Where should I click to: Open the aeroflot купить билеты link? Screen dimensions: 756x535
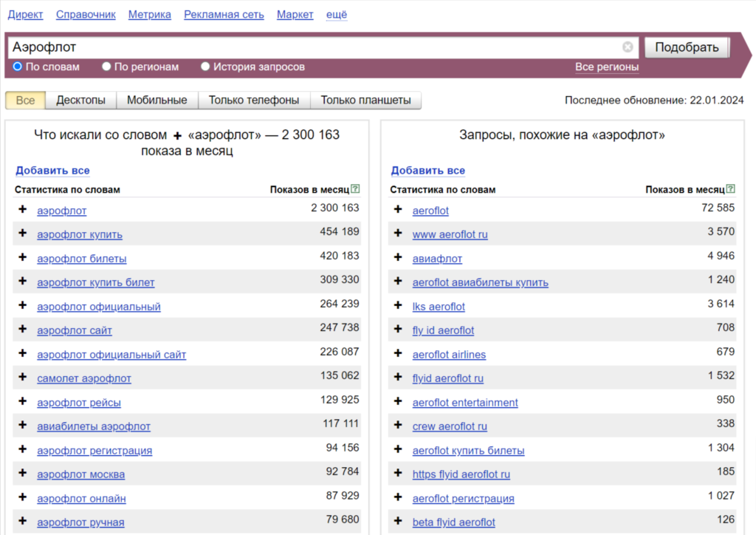click(469, 451)
